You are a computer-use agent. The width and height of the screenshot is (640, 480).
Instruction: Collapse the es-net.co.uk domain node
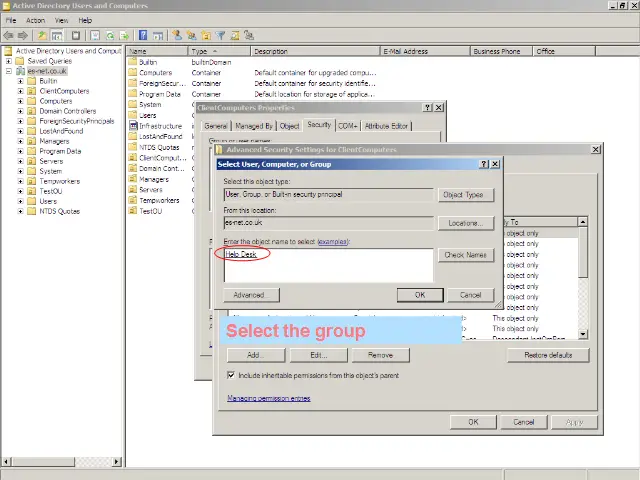pyautogui.click(x=9, y=71)
